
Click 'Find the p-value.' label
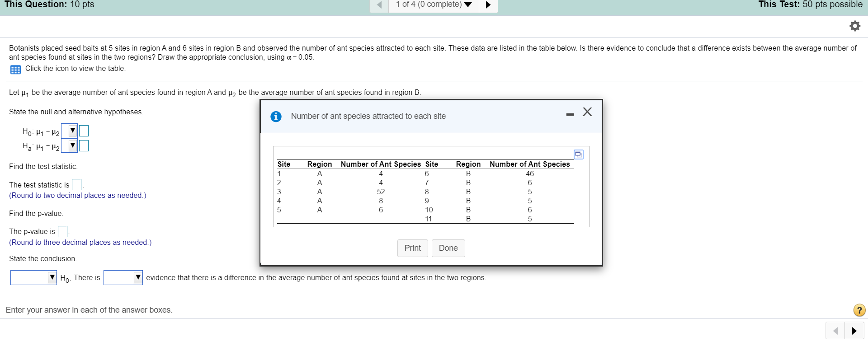tap(36, 214)
